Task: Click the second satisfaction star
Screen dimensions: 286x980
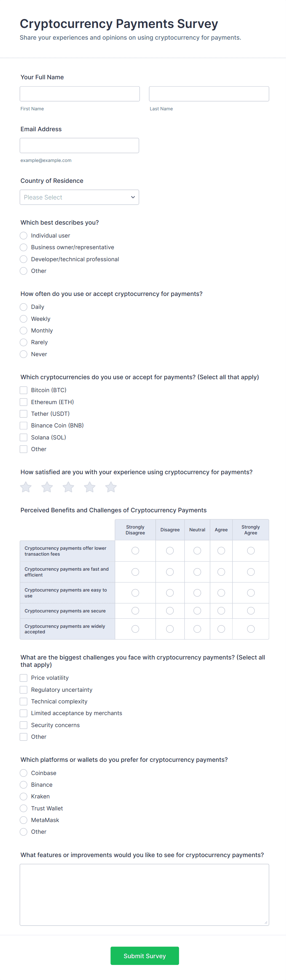Action: tap(47, 487)
